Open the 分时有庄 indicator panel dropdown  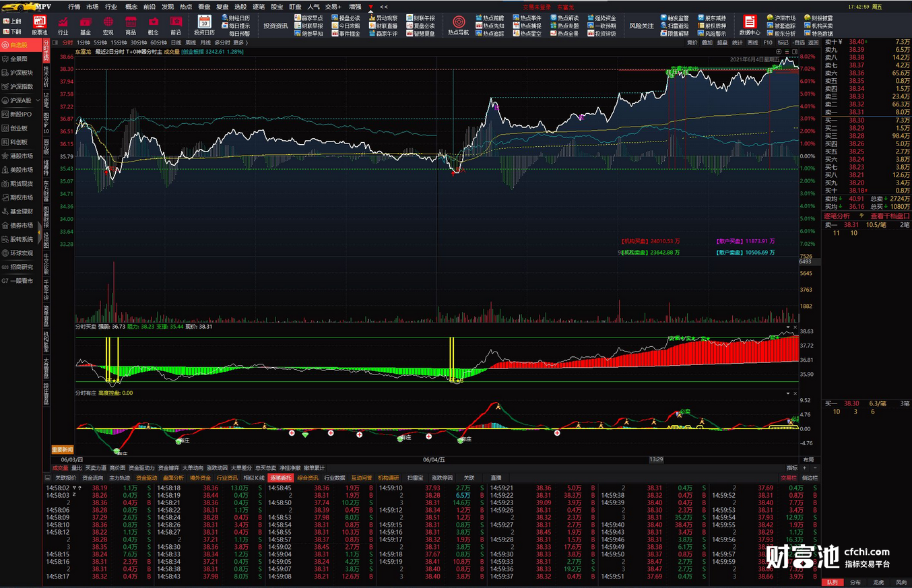[x=788, y=393]
